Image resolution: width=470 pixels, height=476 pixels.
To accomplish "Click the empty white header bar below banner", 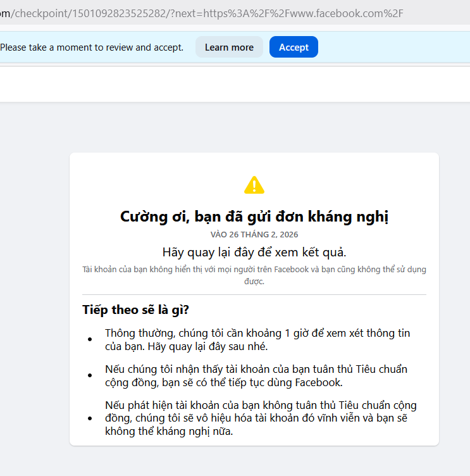I will [x=235, y=84].
